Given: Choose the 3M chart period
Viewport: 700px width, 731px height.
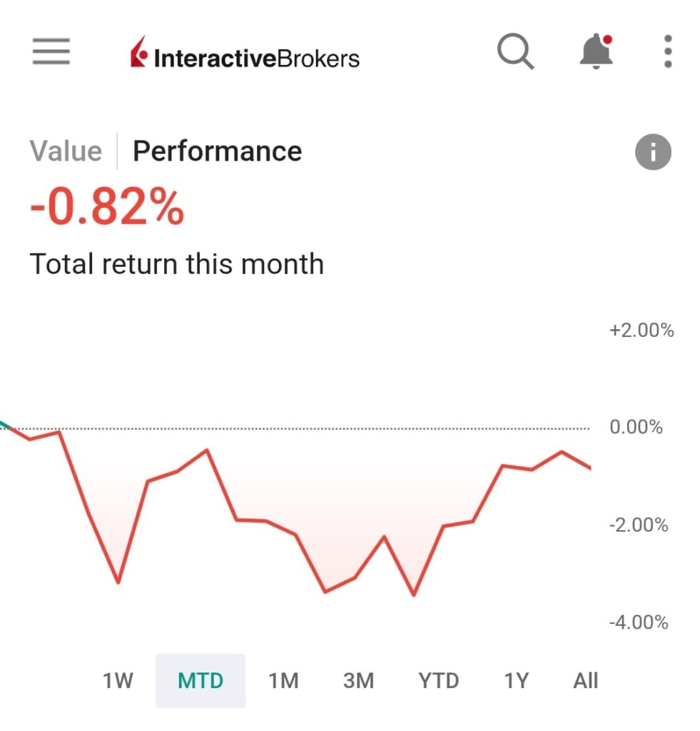Looking at the screenshot, I should tap(358, 680).
